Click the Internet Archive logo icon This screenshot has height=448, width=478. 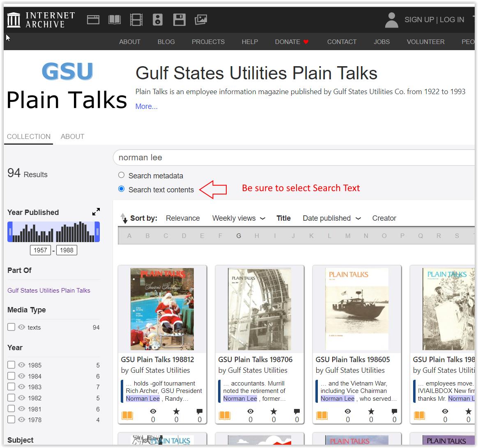tap(14, 20)
